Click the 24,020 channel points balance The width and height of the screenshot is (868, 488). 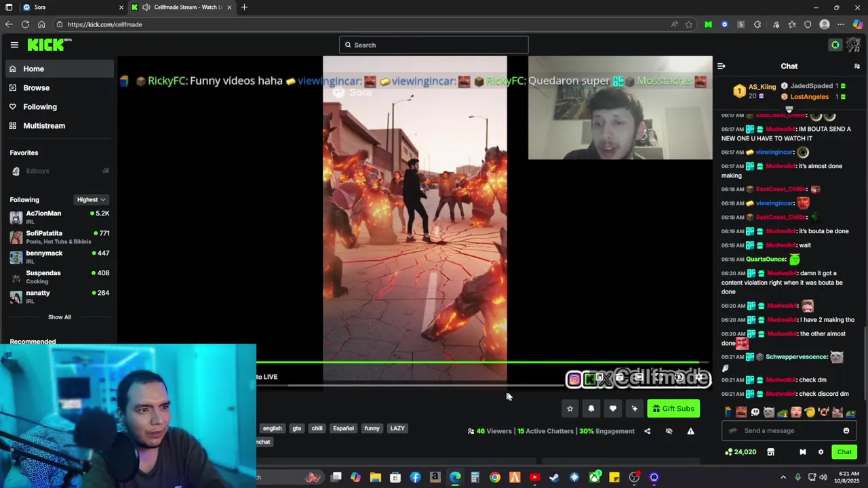(x=741, y=452)
